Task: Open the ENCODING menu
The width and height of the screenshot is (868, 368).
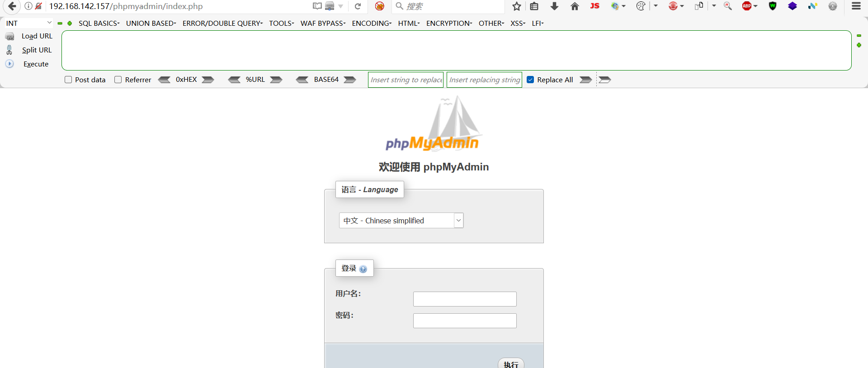Action: click(372, 23)
